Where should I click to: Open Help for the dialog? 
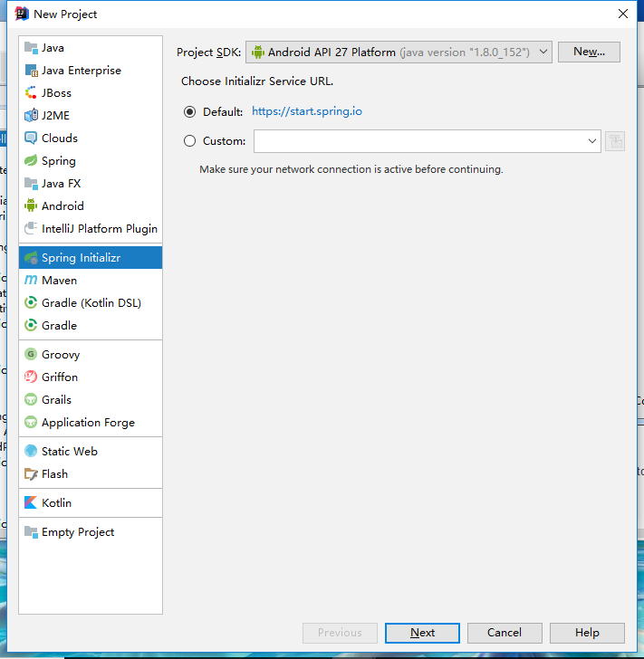587,633
